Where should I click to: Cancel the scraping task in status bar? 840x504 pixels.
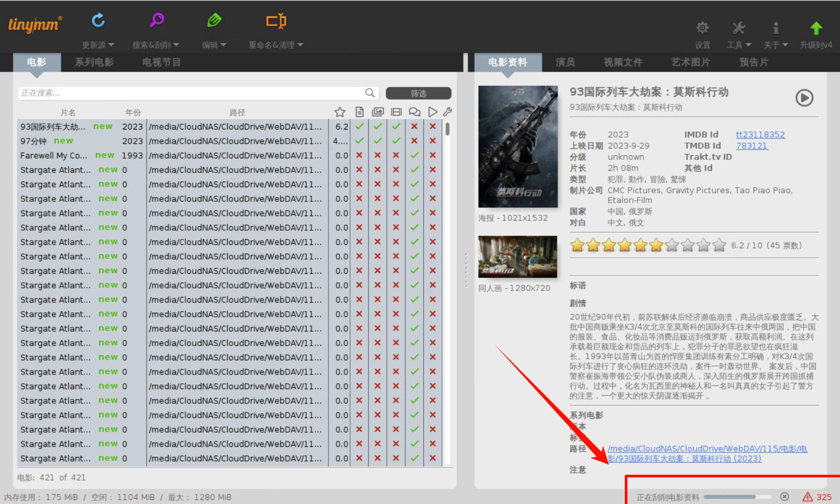click(x=784, y=496)
